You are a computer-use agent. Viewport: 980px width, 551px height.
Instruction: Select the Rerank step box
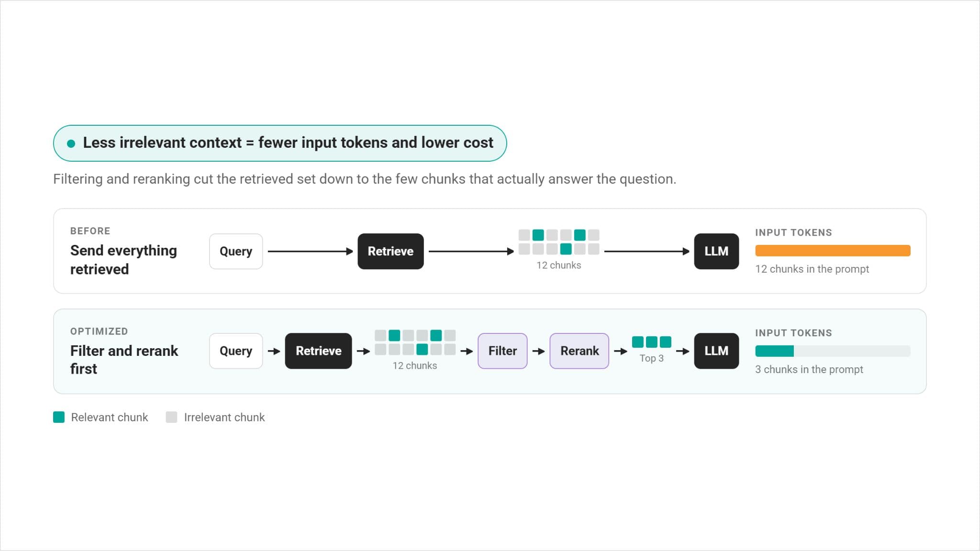click(x=579, y=351)
